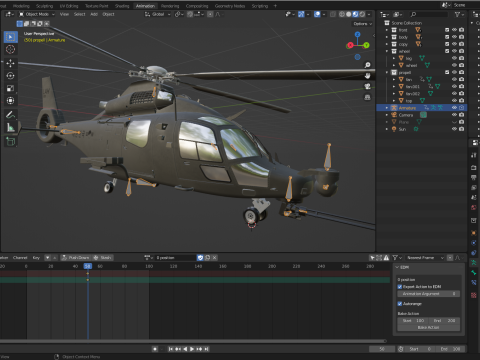The image size is (480, 360).
Task: Collapse the propell collection
Action: tap(387, 72)
